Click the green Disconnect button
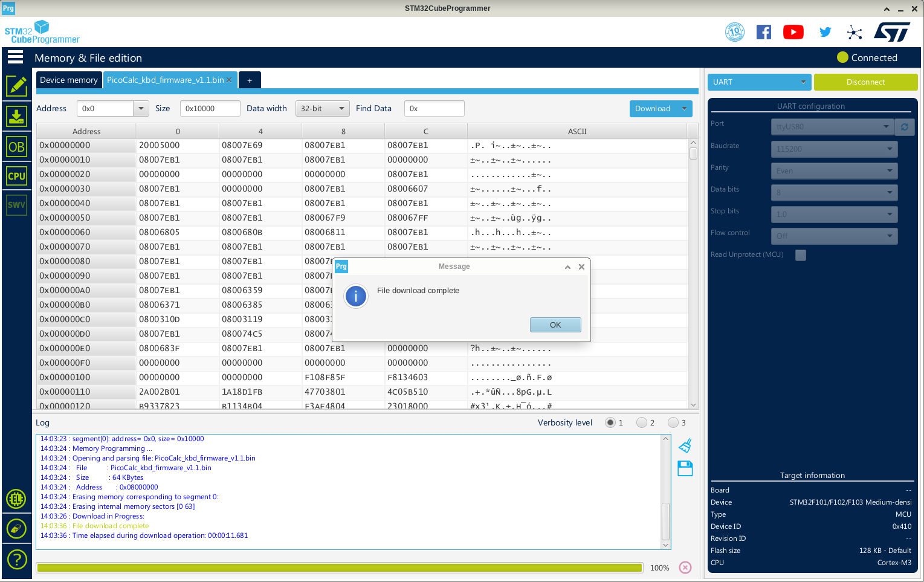 point(865,82)
